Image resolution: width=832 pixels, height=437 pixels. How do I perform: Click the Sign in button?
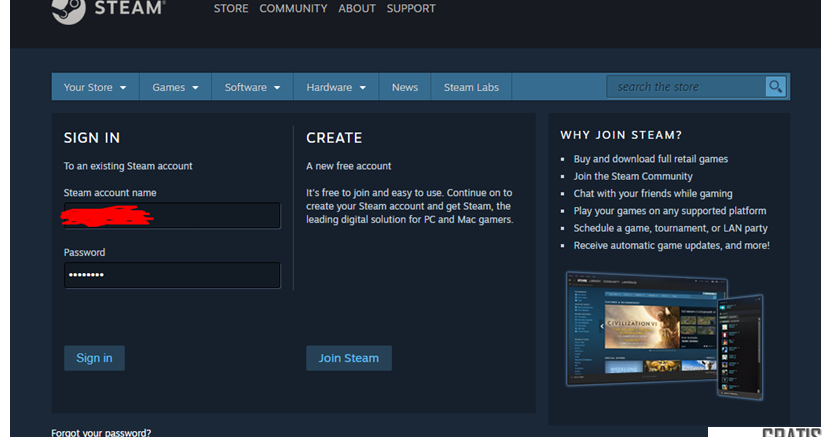click(x=94, y=358)
